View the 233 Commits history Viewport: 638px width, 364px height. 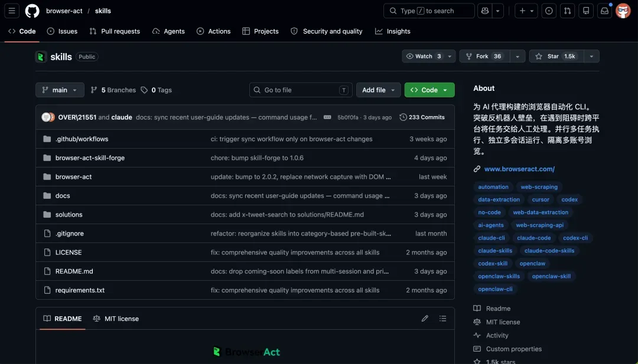click(x=422, y=117)
